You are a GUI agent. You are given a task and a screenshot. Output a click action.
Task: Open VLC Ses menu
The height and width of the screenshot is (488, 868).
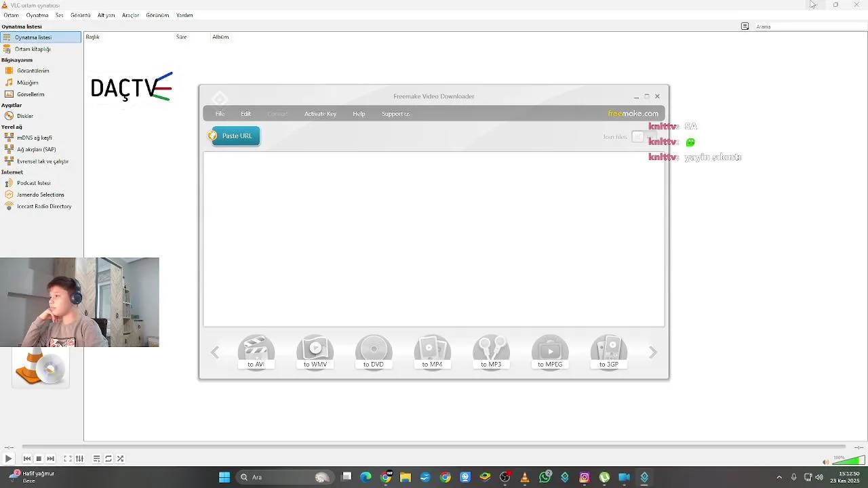click(x=59, y=15)
